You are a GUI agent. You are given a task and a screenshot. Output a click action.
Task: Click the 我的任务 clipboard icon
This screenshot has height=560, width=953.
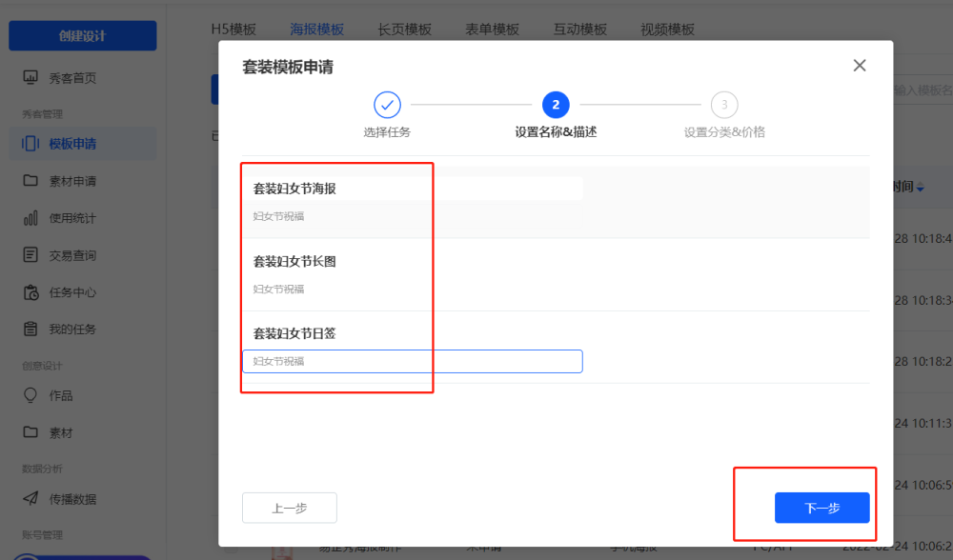click(x=30, y=329)
